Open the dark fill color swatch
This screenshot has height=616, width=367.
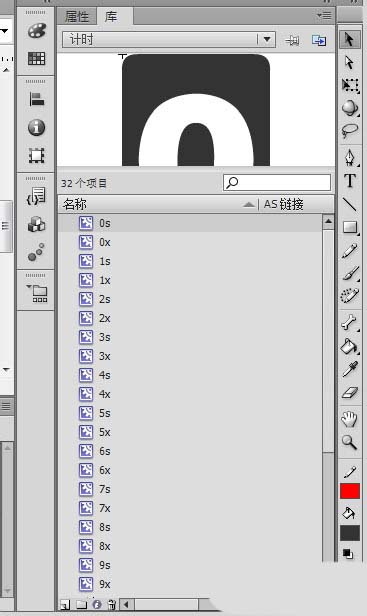350,533
